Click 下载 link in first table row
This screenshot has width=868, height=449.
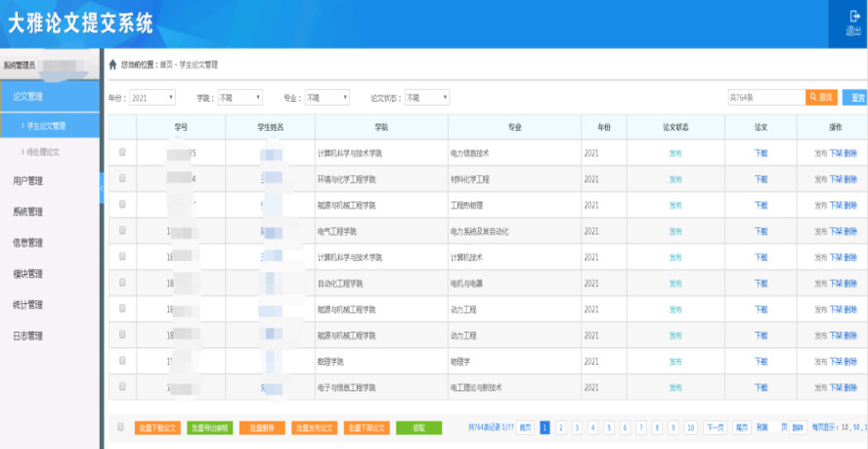point(761,153)
